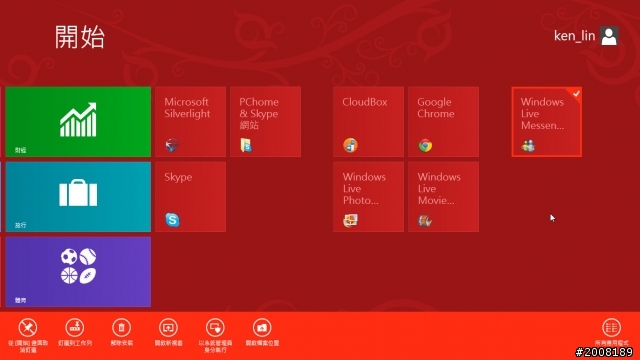Click the ken_lin user avatar picture
Screen dimensions: 640x360
click(609, 36)
